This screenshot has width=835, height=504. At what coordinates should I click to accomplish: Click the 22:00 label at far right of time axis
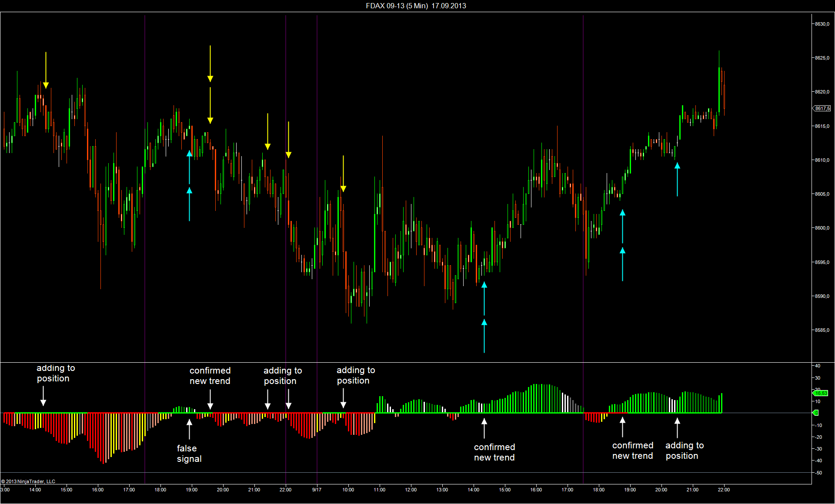coord(724,490)
